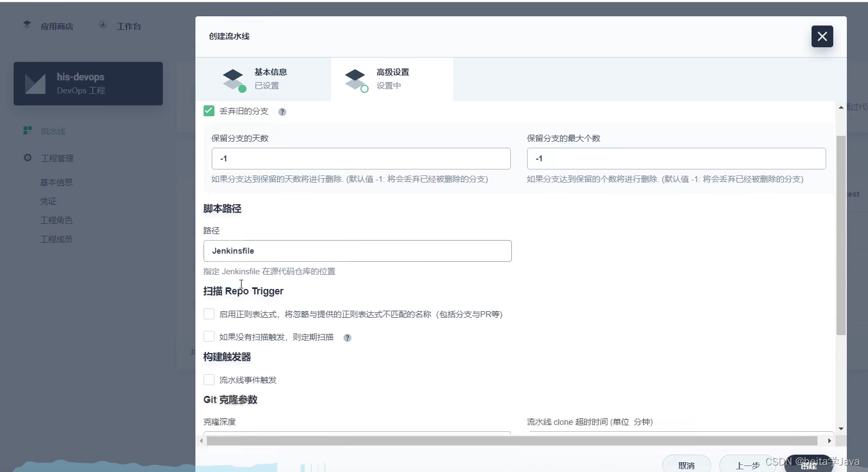Click the help icon beside 则定期扫描
Image resolution: width=868 pixels, height=472 pixels.
pyautogui.click(x=347, y=338)
